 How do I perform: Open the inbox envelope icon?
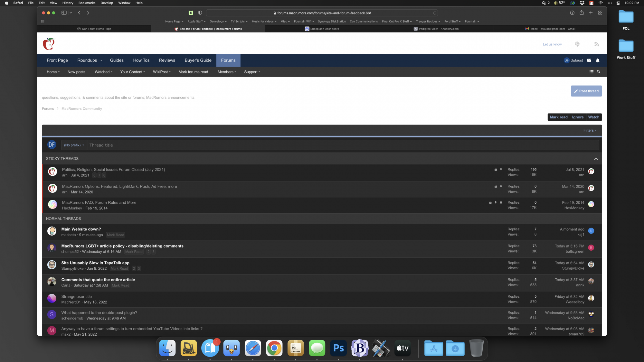[x=589, y=60]
